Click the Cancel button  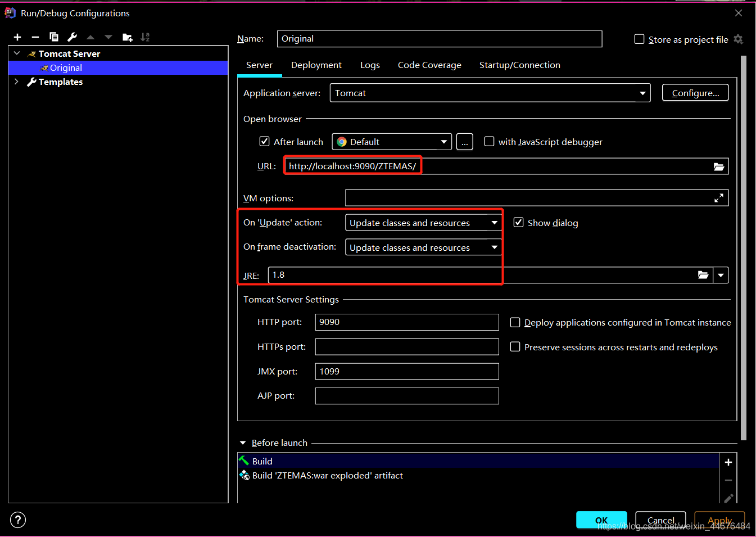tap(660, 520)
